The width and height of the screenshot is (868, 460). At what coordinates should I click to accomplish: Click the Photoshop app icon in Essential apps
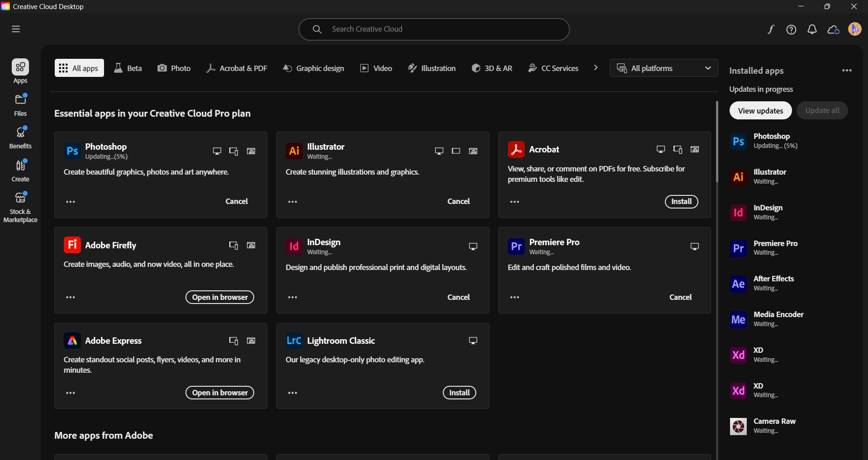[x=72, y=151]
